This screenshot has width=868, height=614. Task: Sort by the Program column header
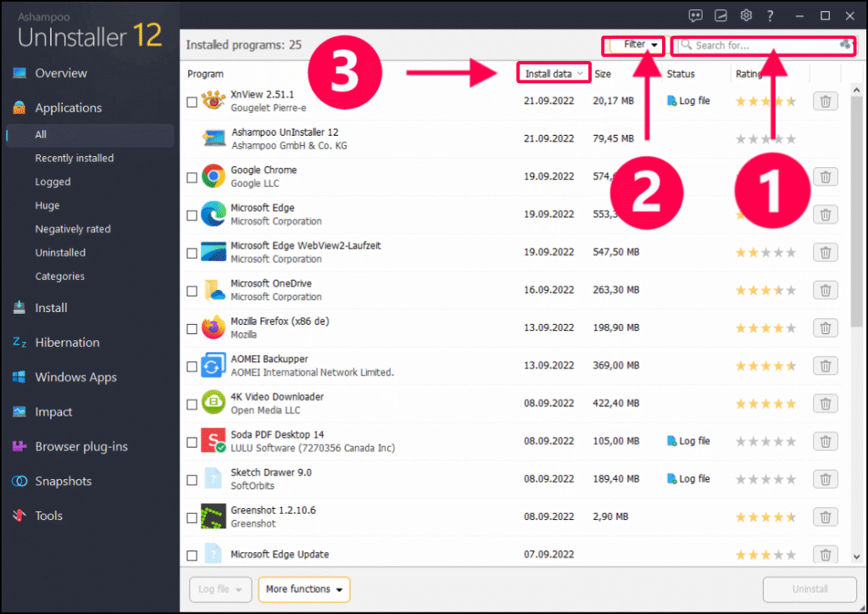coord(205,74)
